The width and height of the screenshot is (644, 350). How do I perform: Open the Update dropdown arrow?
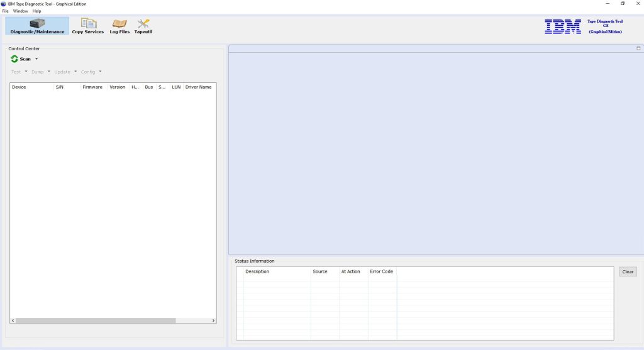[x=75, y=72]
